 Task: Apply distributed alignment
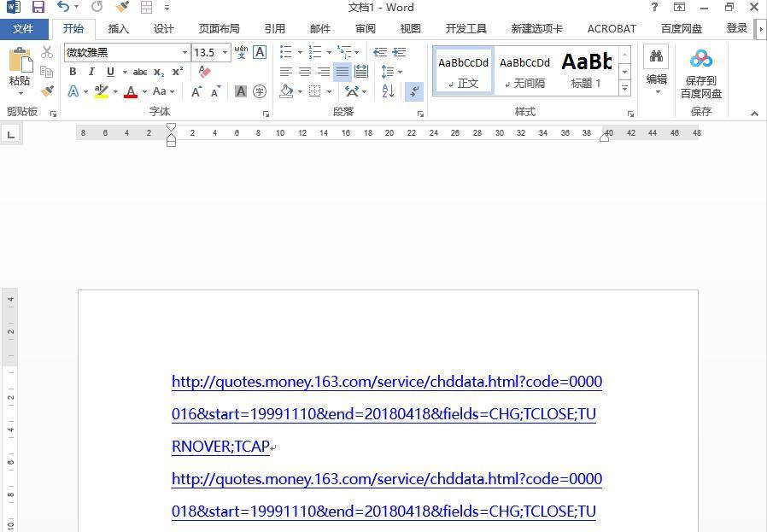(361, 72)
